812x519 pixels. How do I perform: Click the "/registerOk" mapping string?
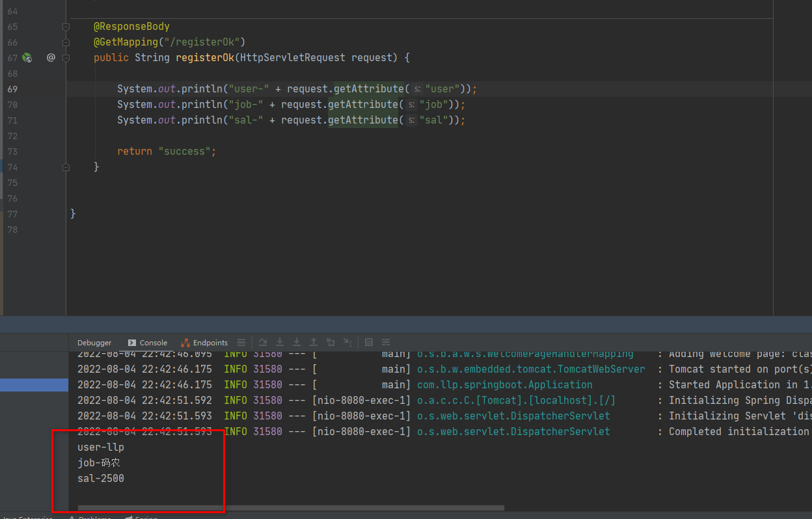tap(202, 42)
